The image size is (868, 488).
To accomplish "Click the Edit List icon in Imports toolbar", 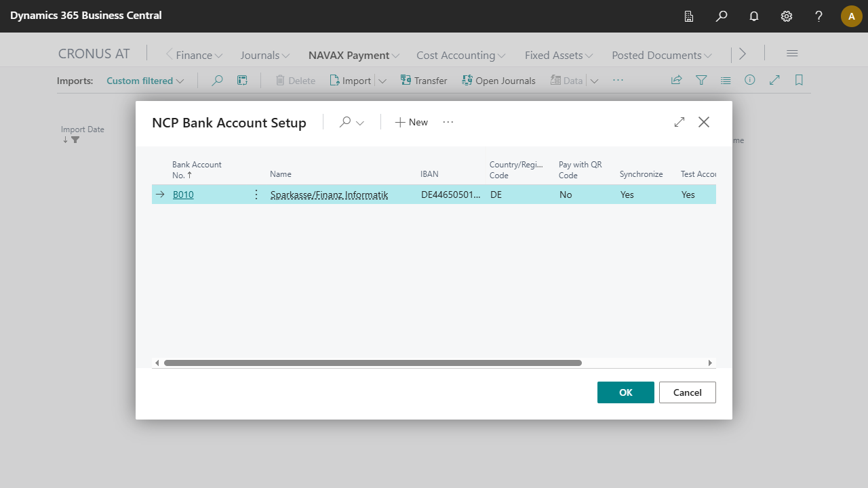I will pos(242,81).
